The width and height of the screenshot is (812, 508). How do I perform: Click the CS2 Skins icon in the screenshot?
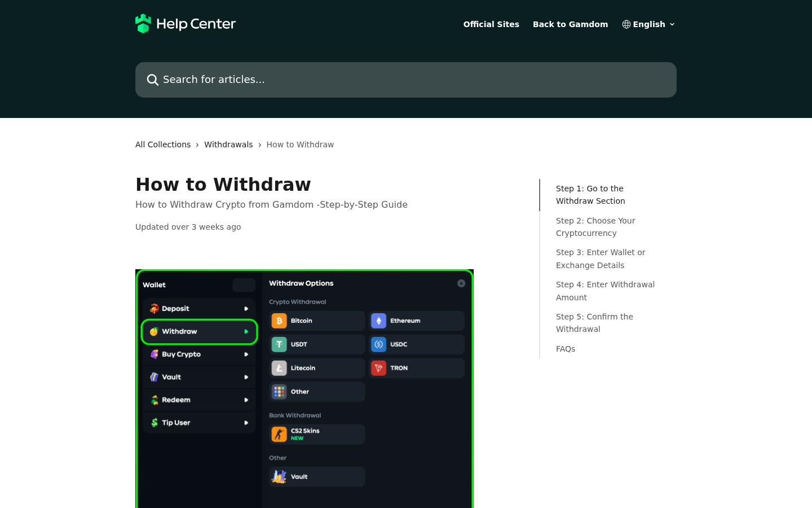[279, 434]
